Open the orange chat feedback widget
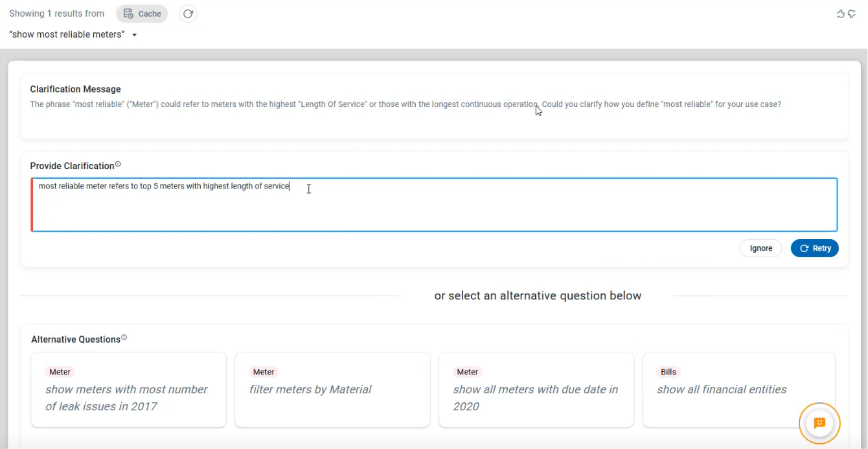This screenshot has height=449, width=868. tap(819, 423)
